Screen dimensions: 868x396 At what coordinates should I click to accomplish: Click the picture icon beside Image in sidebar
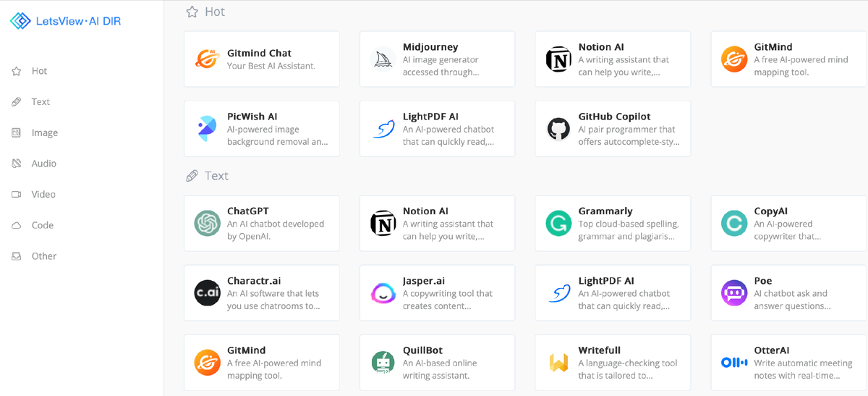pos(16,132)
